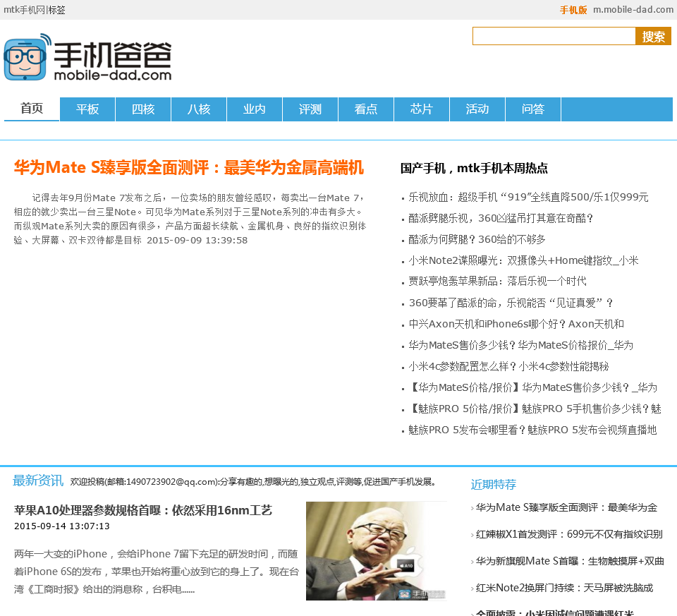This screenshot has height=616, width=677.
Task: Open the 问答 navigation tab
Action: (x=533, y=109)
